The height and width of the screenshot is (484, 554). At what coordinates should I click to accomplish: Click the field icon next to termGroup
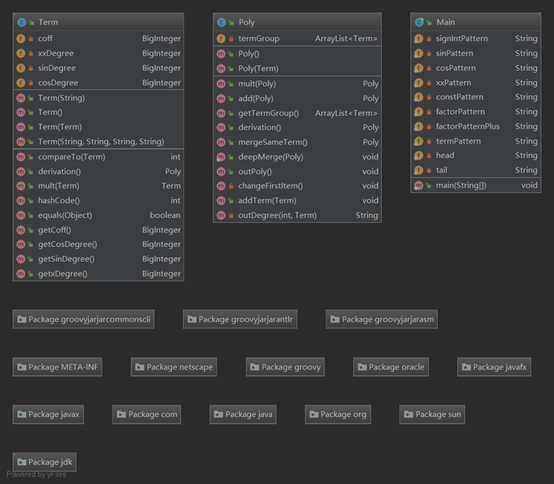[221, 39]
